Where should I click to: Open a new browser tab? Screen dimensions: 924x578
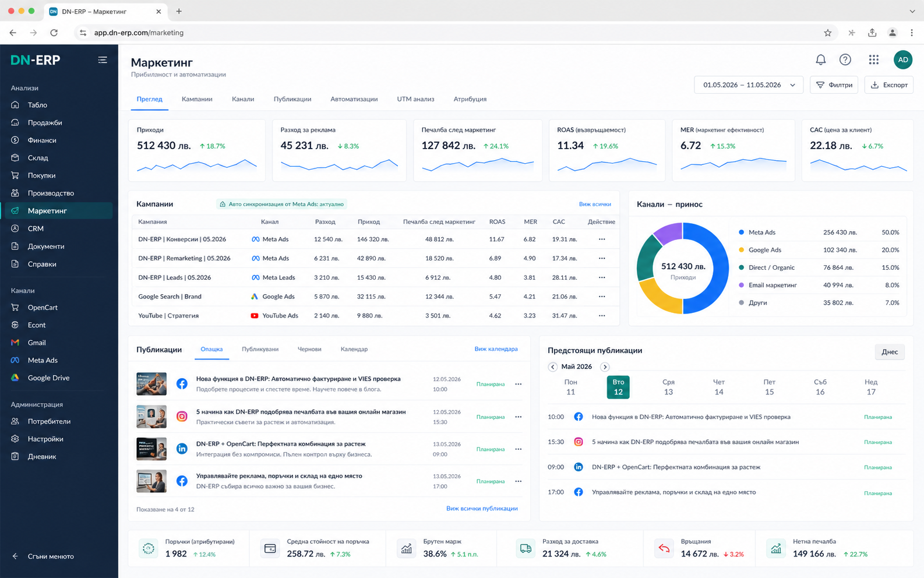[179, 11]
